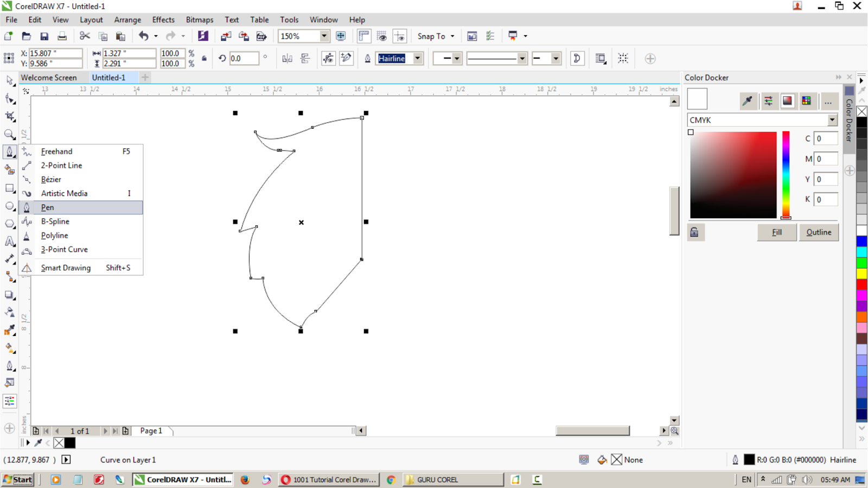Screen dimensions: 868x488
Task: Open GURU COREL from the taskbar
Action: coord(454,480)
